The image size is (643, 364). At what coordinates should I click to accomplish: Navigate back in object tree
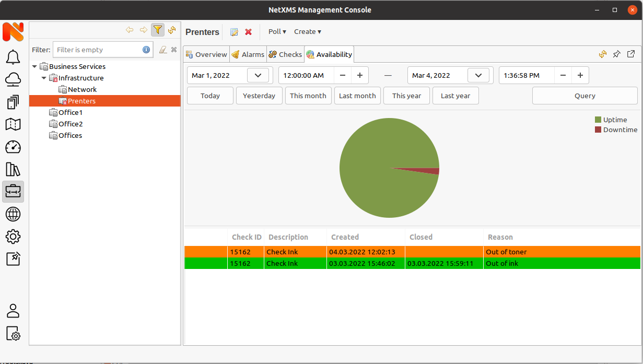click(x=130, y=30)
